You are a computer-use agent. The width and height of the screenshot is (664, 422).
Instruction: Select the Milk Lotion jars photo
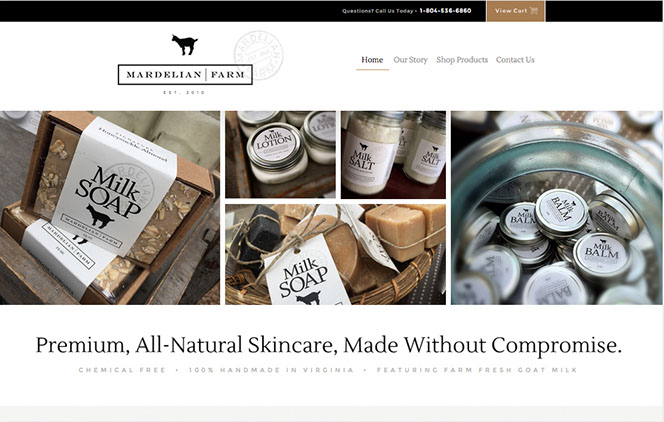click(x=280, y=154)
